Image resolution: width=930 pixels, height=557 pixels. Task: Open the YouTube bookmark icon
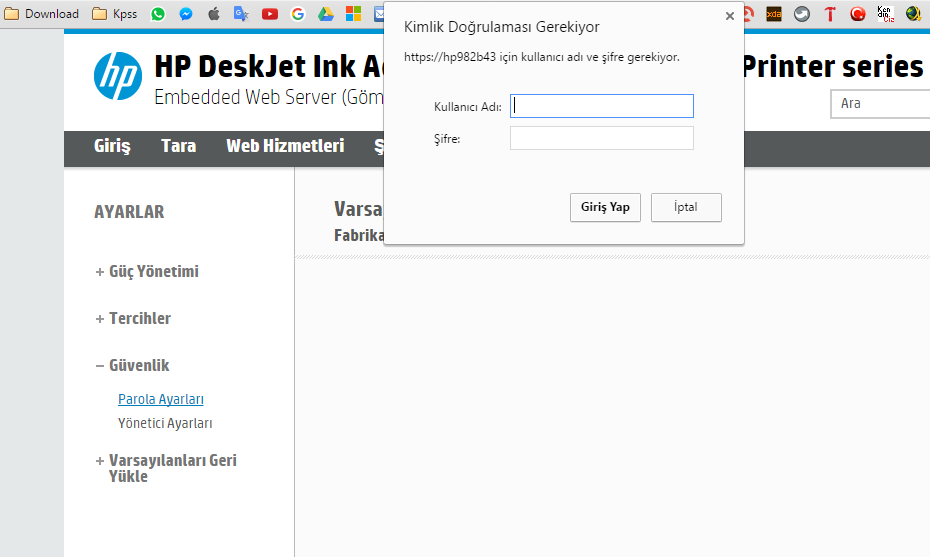(270, 14)
